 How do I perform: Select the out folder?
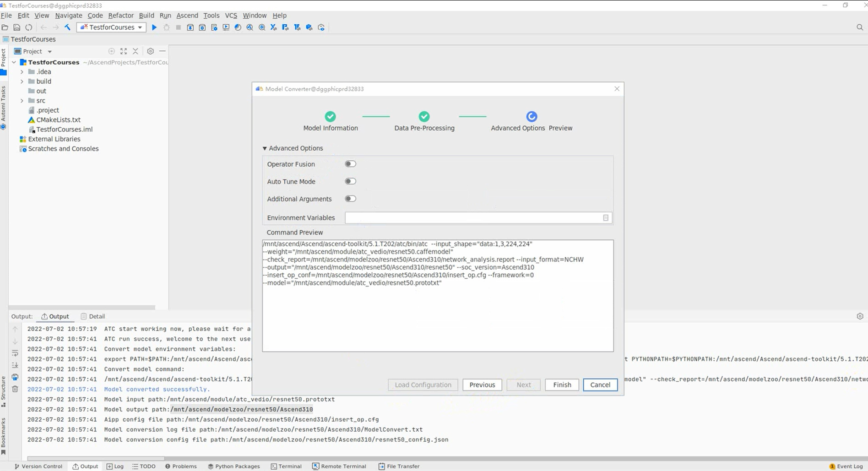pyautogui.click(x=37, y=91)
